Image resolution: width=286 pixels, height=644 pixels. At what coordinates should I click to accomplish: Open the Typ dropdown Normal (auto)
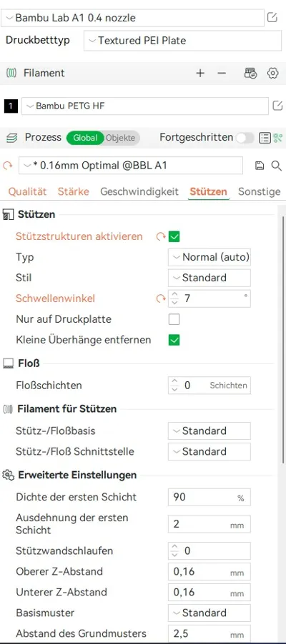point(209,257)
